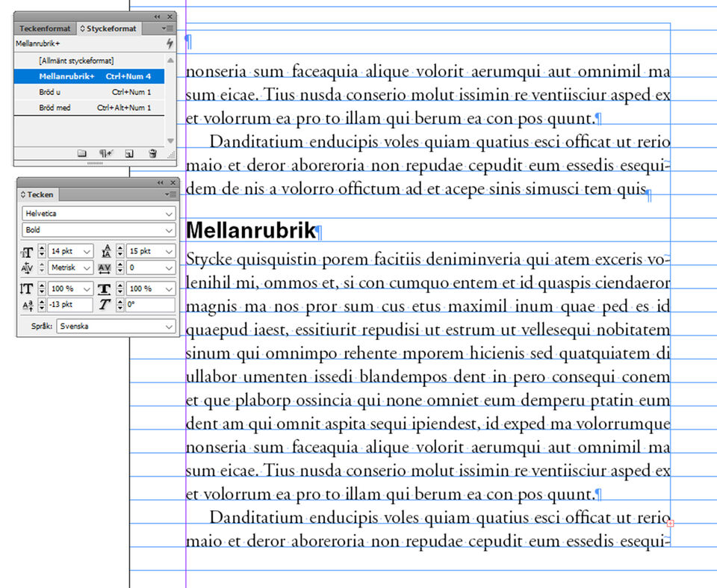Click the new style group folder icon
Image resolution: width=717 pixels, height=588 pixels.
(82, 153)
